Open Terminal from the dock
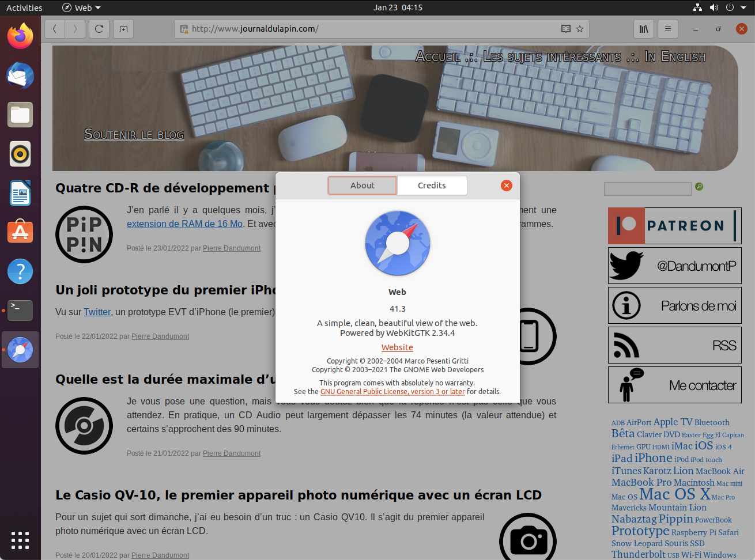 (x=20, y=311)
